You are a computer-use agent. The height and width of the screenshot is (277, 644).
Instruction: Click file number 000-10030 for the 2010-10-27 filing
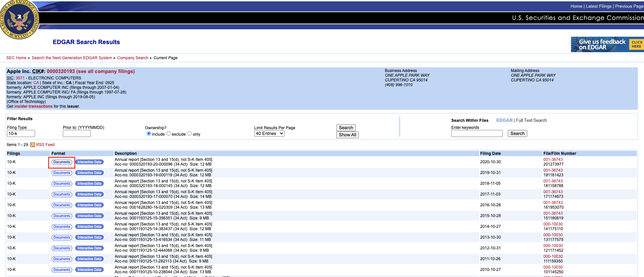point(553,267)
